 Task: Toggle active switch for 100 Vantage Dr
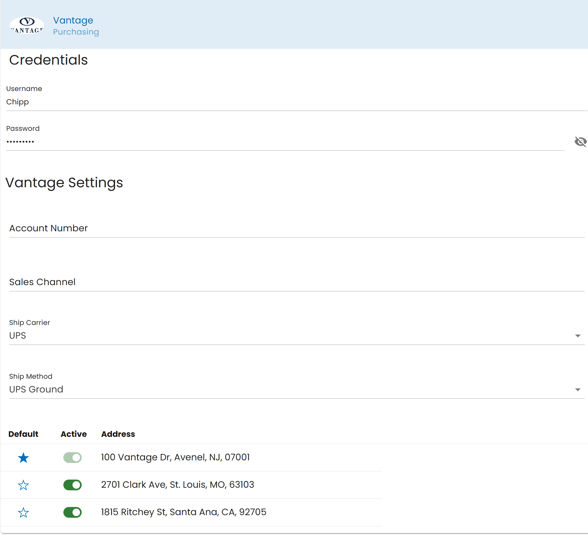(72, 458)
